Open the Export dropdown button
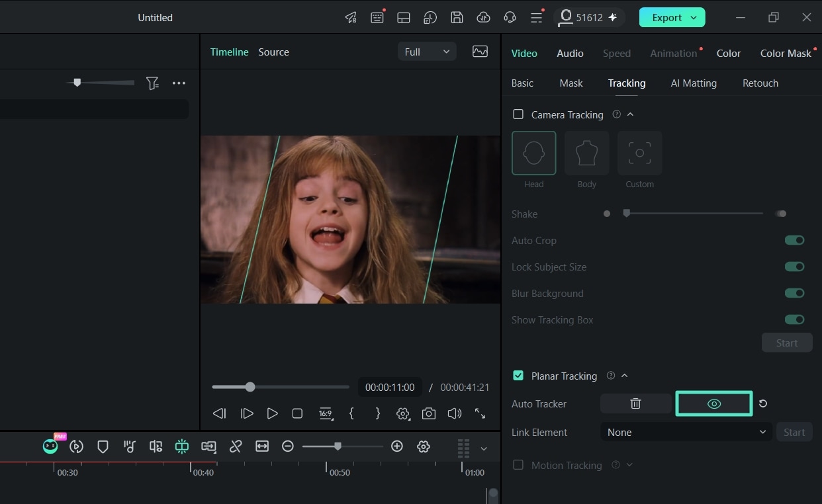The height and width of the screenshot is (504, 822). click(672, 18)
